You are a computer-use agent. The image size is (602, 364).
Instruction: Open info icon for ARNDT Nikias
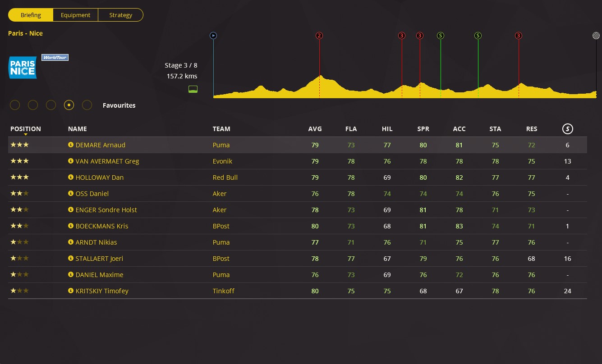[x=70, y=242]
